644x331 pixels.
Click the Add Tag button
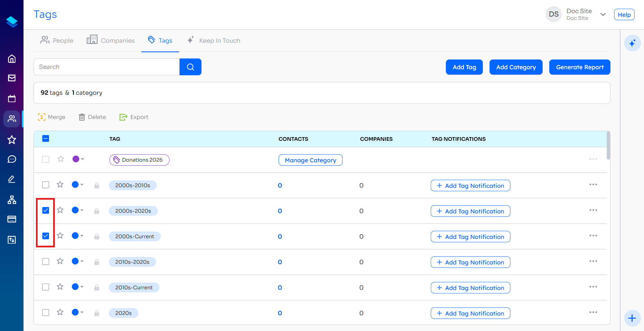point(464,67)
